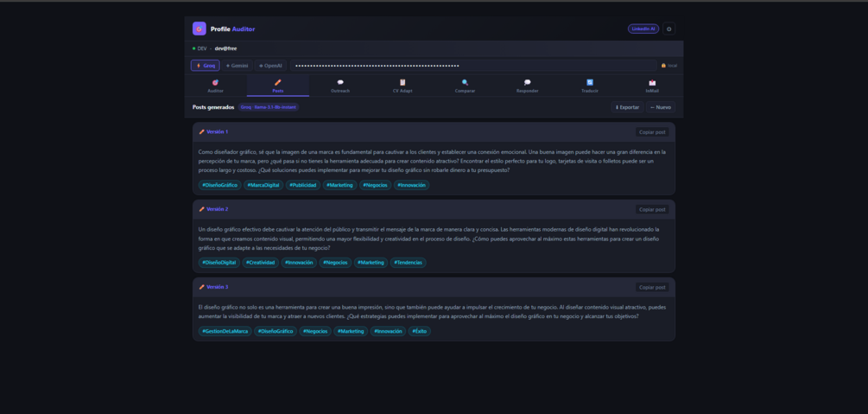The image size is (868, 414).
Task: Click the #Tendencias hashtag
Action: [x=408, y=263]
